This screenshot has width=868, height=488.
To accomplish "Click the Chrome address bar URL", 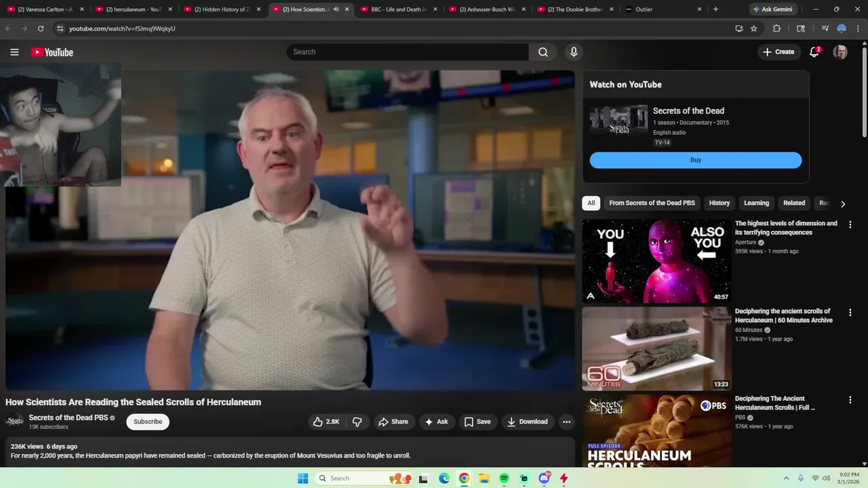I will (x=122, y=28).
